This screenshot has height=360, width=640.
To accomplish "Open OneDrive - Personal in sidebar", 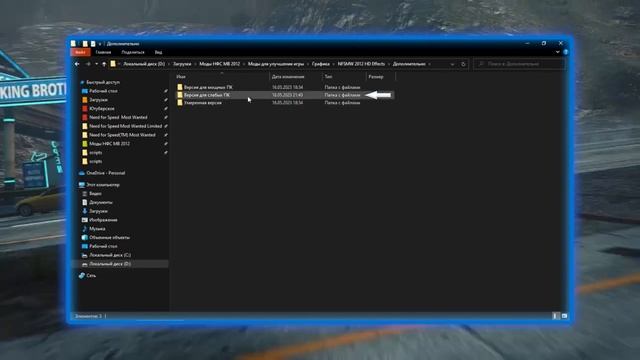I will 106,173.
